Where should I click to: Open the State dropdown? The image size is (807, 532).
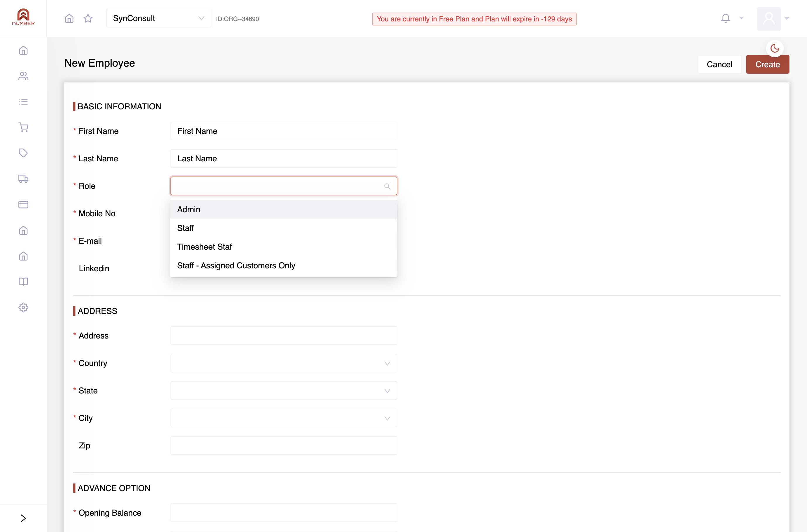284,391
